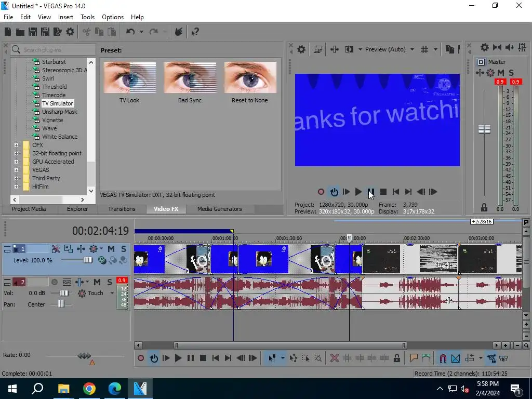The width and height of the screenshot is (532, 399).
Task: Open Preview (Auto) quality dropdown
Action: (412, 49)
